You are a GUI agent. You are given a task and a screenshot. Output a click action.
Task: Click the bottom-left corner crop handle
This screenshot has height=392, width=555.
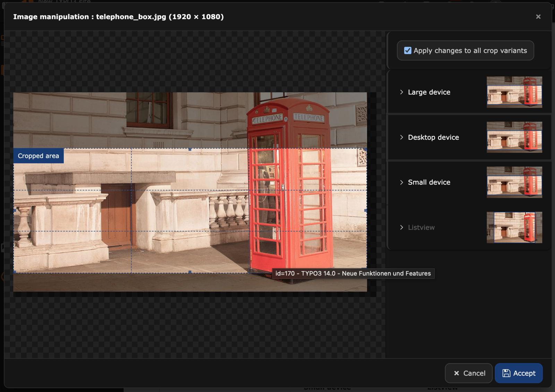pyautogui.click(x=15, y=272)
